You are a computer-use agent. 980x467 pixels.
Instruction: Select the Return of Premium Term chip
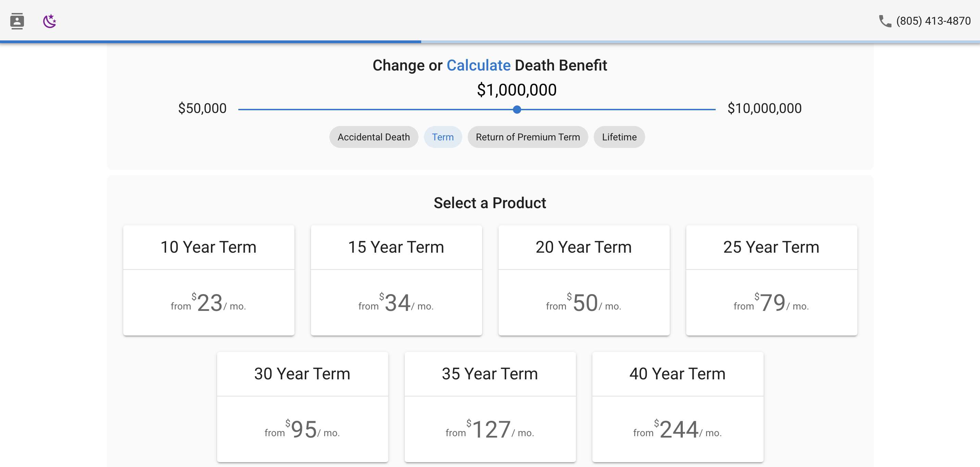coord(527,137)
